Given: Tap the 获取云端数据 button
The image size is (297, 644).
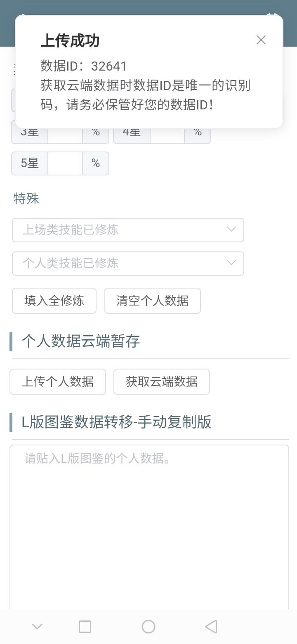Looking at the screenshot, I should pos(162,381).
